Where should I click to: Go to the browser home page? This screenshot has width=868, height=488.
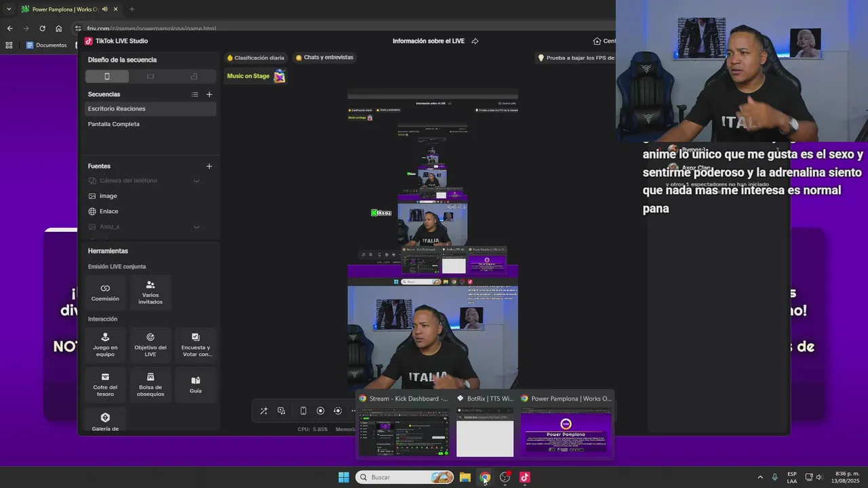click(x=58, y=28)
